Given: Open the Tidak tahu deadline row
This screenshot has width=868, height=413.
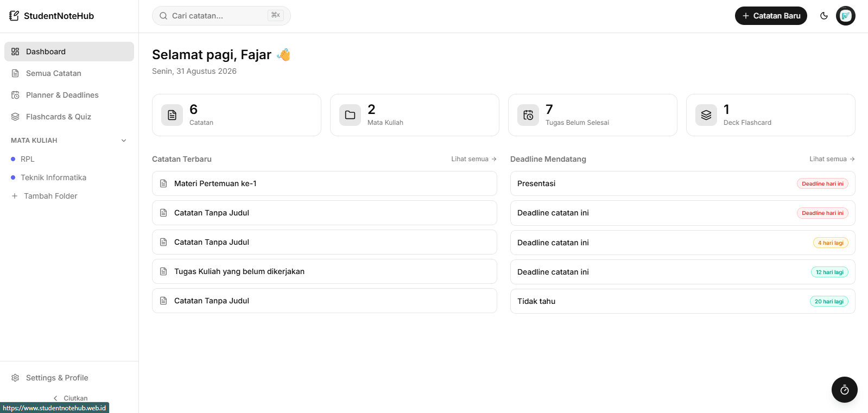Looking at the screenshot, I should coord(683,301).
